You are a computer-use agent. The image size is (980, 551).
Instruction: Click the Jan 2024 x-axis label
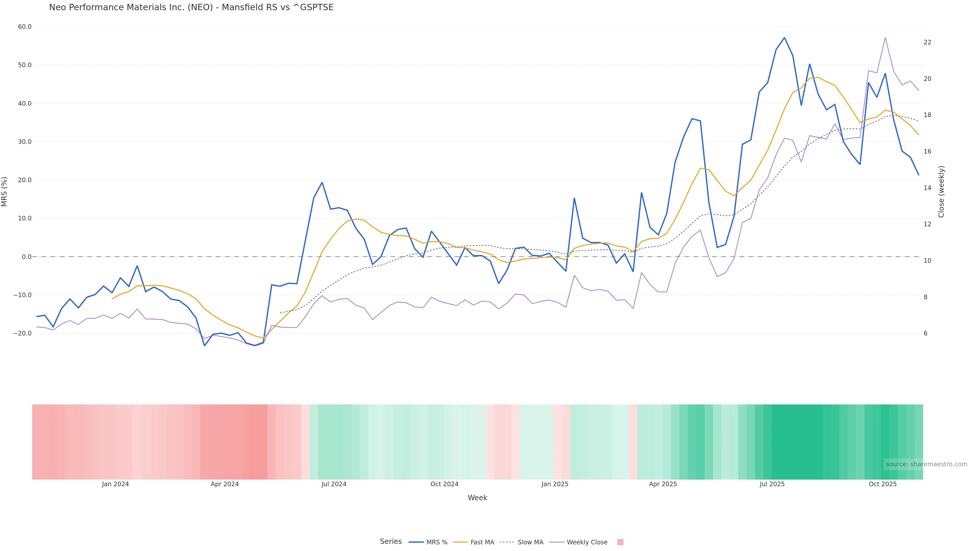point(115,484)
